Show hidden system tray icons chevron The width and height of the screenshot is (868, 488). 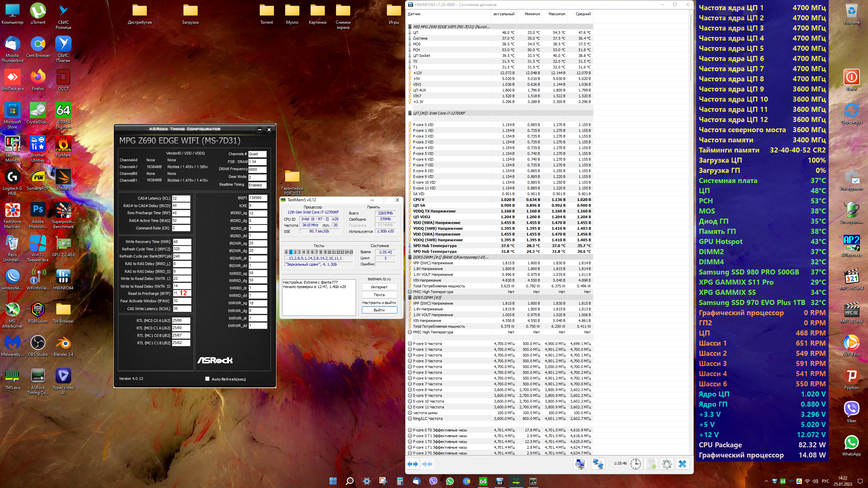[766, 481]
